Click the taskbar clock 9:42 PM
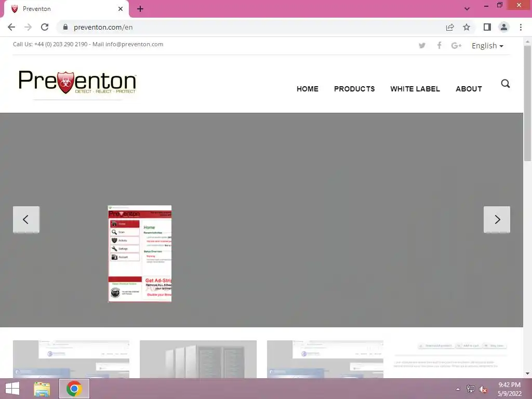 (x=509, y=385)
